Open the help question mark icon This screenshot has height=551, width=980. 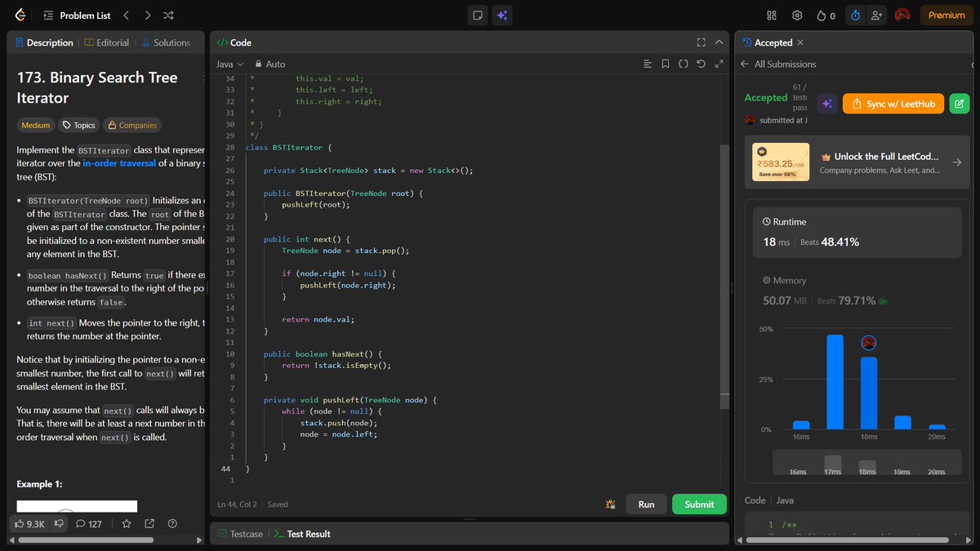click(172, 523)
